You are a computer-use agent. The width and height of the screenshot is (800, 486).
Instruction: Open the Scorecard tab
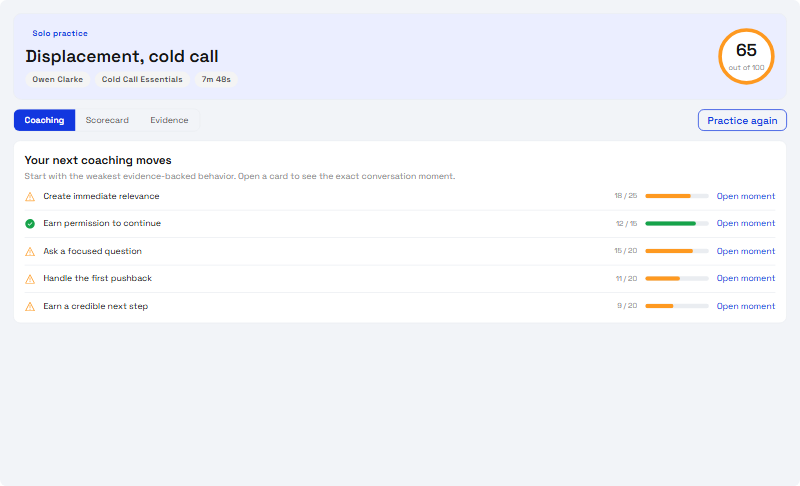pos(107,120)
